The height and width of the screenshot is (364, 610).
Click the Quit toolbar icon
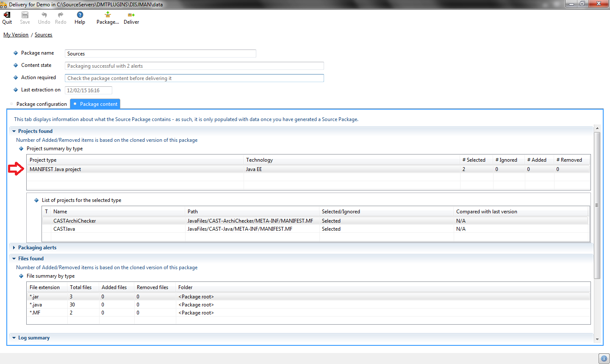pyautogui.click(x=7, y=15)
